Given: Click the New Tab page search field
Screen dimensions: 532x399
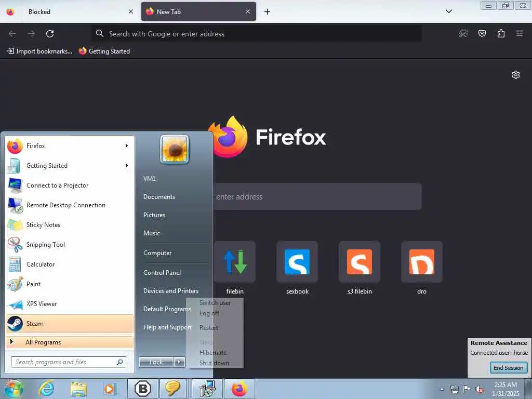Looking at the screenshot, I should pyautogui.click(x=317, y=196).
